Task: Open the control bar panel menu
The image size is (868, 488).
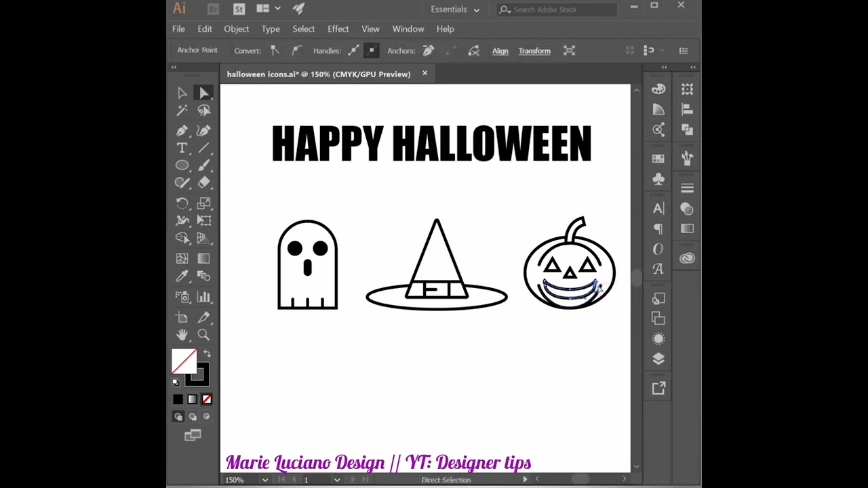Action: [x=684, y=51]
